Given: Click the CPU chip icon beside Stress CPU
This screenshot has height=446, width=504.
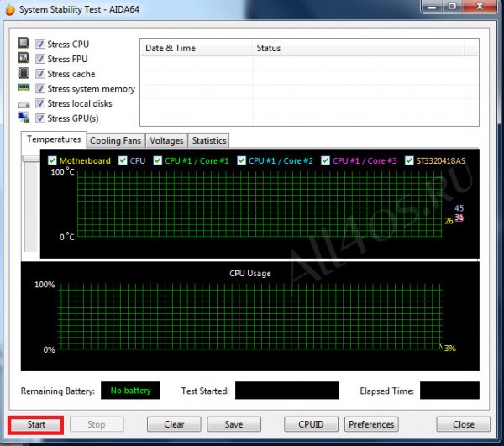Looking at the screenshot, I should click(x=24, y=43).
